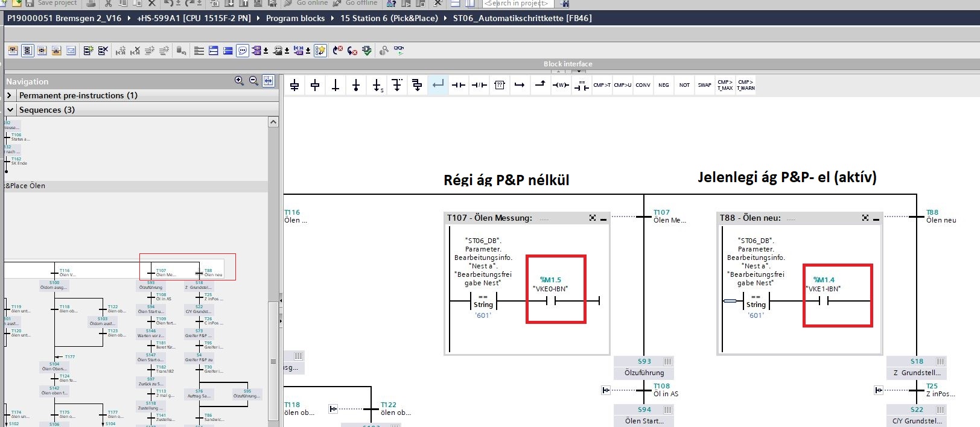This screenshot has width=980, height=427.
Task: Open +HS-599A1 CPU breadcrumb item
Action: point(194,18)
